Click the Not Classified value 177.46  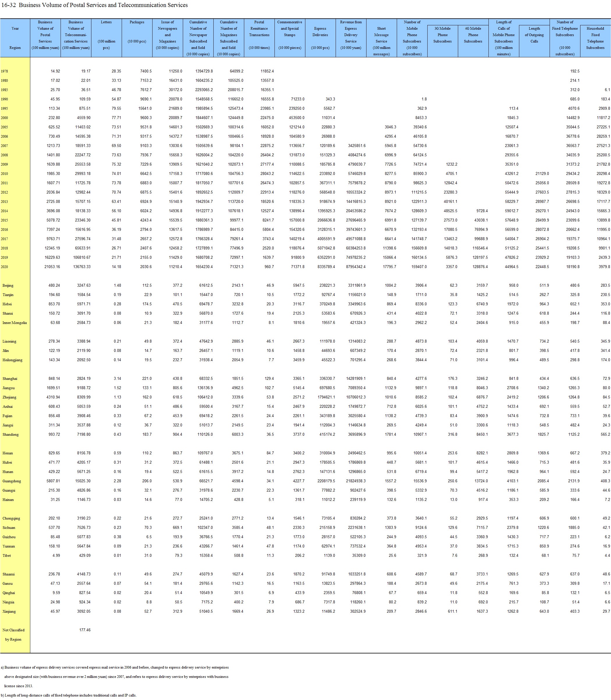[x=84, y=630]
